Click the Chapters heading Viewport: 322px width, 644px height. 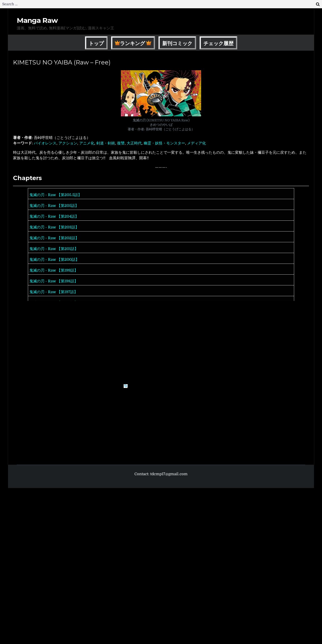coord(27,178)
